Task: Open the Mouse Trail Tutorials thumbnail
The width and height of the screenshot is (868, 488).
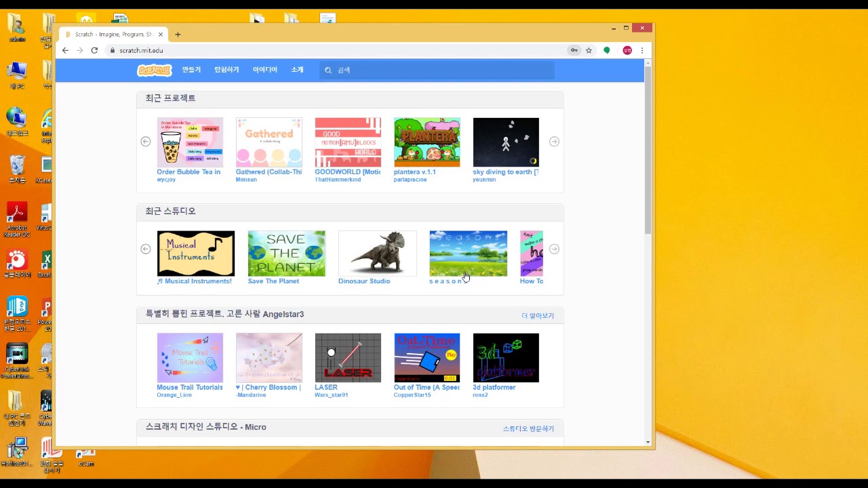Action: (x=190, y=358)
